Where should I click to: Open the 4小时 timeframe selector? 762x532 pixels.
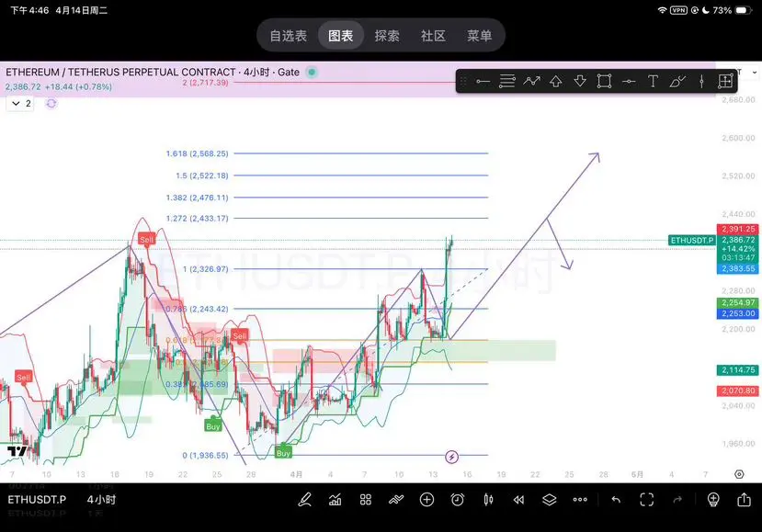coord(101,500)
